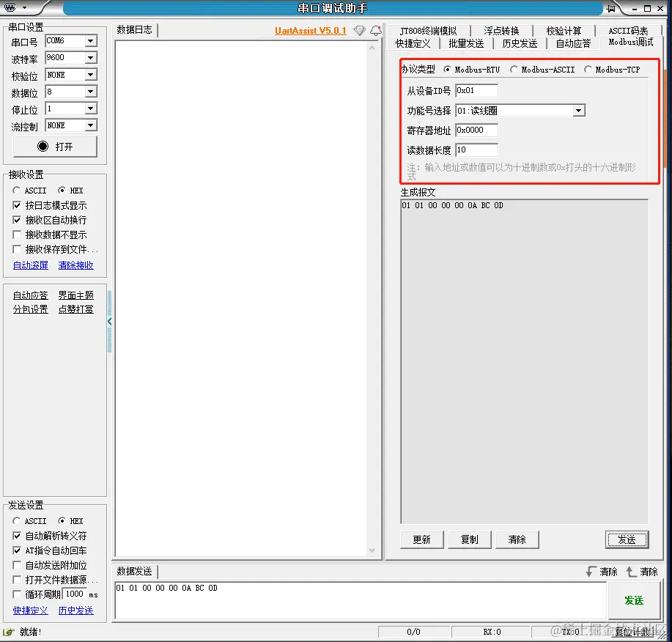Select Modbus-ASCII protocol type

pyautogui.click(x=514, y=69)
